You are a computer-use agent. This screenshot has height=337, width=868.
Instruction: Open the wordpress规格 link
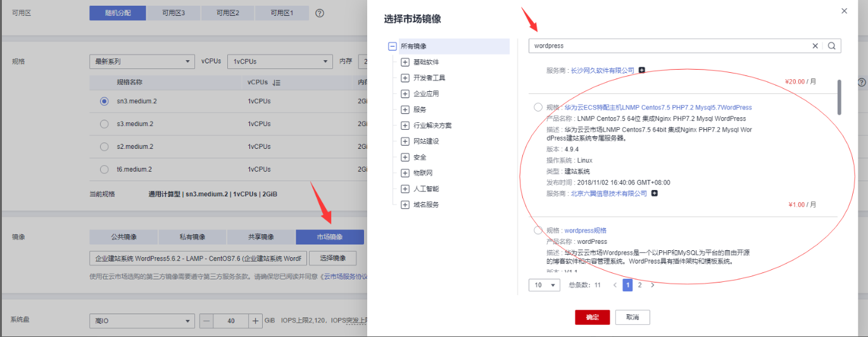(x=585, y=230)
